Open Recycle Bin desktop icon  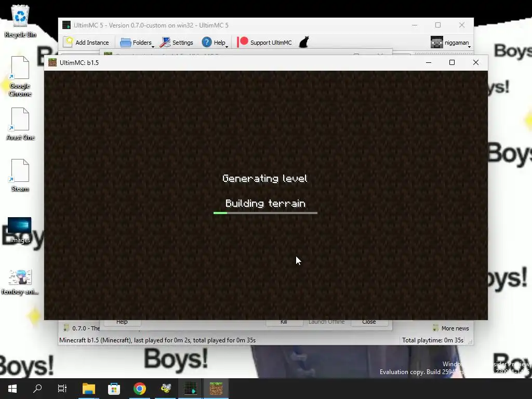coord(20,21)
